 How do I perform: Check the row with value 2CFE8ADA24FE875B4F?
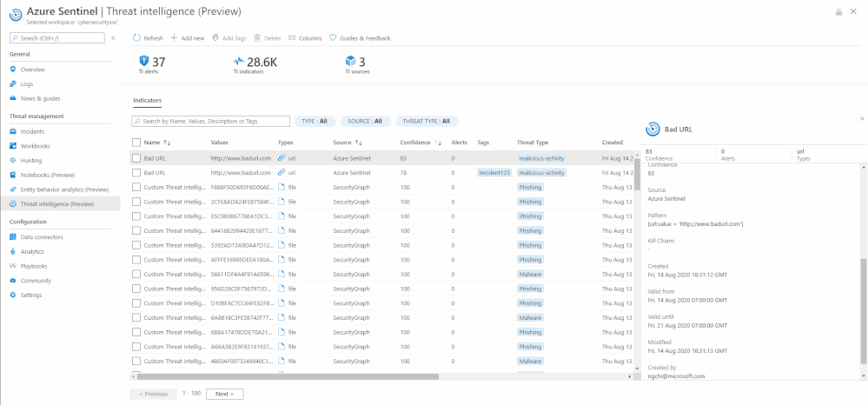[136, 202]
